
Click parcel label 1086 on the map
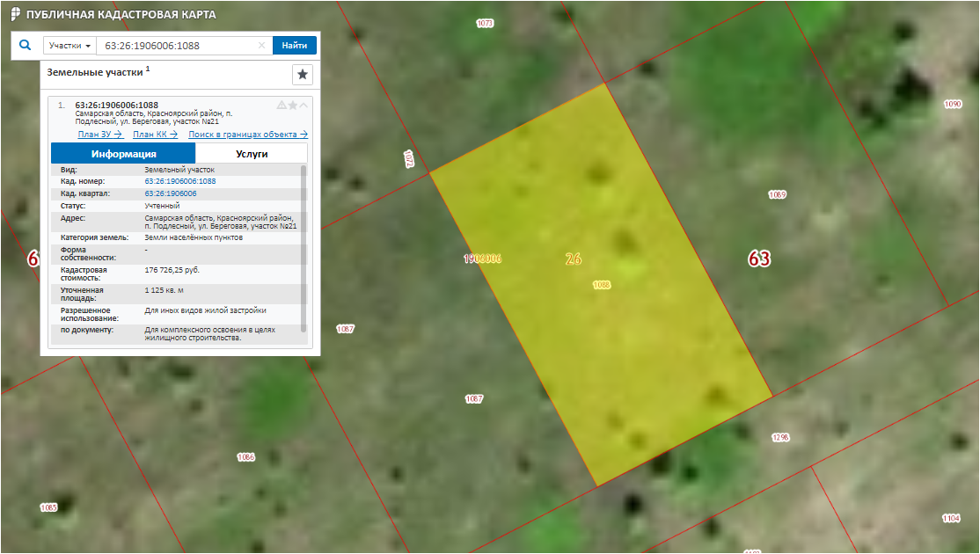[245, 457]
